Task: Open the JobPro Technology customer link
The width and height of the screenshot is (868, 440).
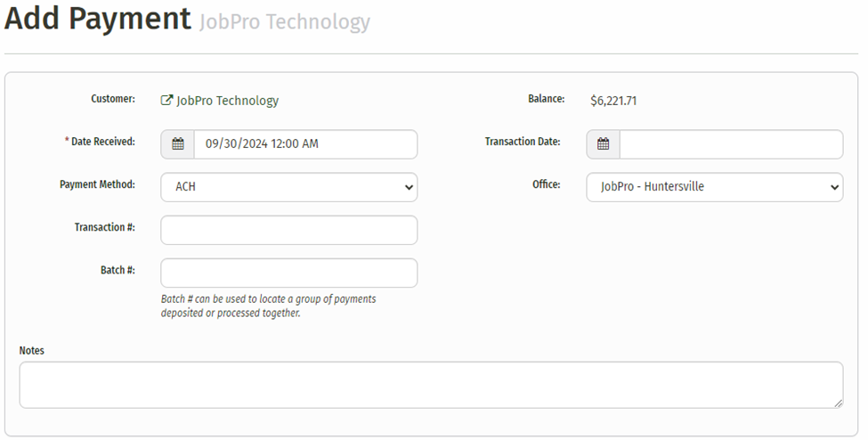Action: [x=227, y=101]
